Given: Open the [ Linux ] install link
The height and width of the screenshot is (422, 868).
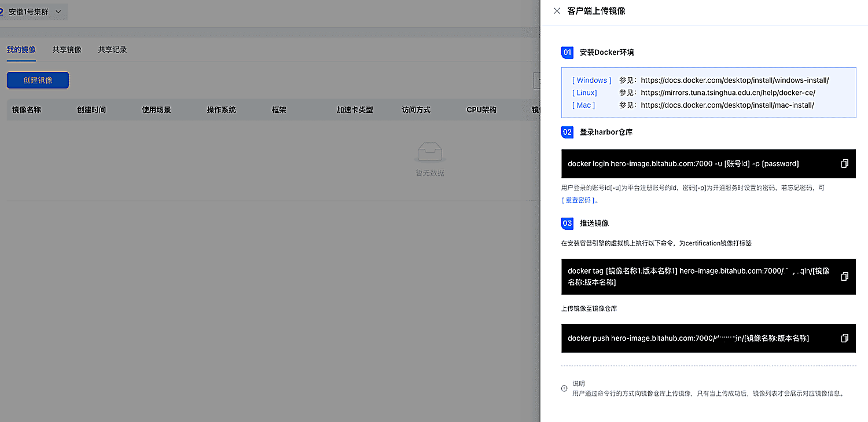Looking at the screenshot, I should [584, 93].
